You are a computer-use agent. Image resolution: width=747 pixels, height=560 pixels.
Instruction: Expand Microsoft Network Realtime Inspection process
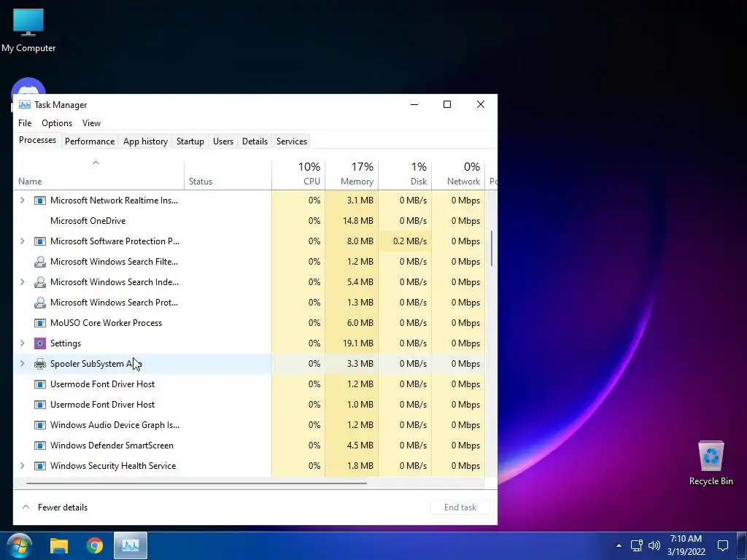click(x=22, y=201)
